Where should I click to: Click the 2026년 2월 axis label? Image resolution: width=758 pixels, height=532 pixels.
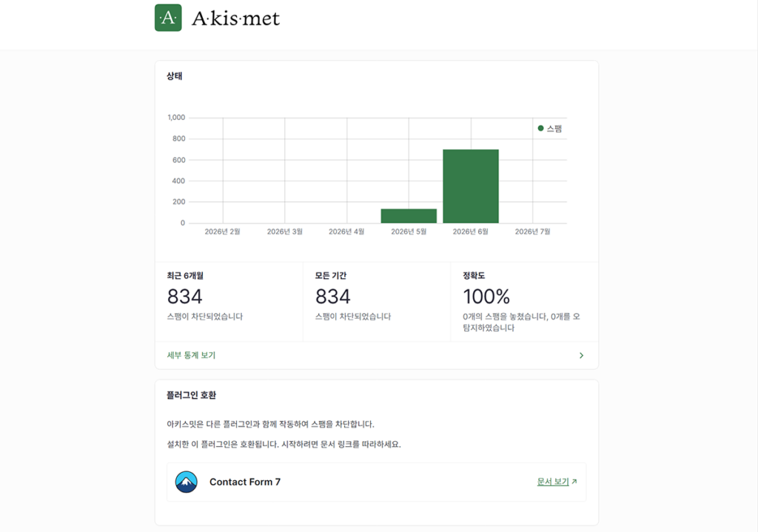(x=222, y=232)
